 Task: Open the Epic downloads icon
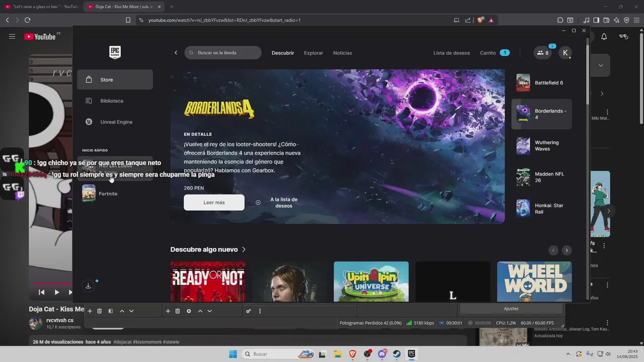88,286
